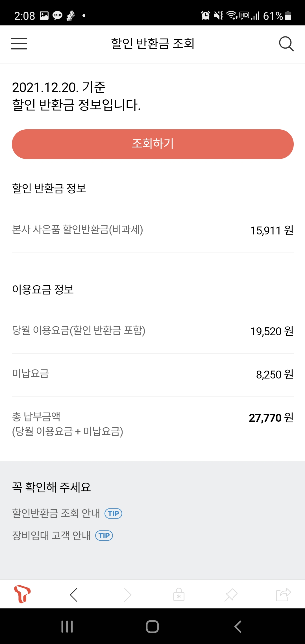Tap the share icon in bottom toolbar
This screenshot has width=305, height=644.
click(x=283, y=595)
